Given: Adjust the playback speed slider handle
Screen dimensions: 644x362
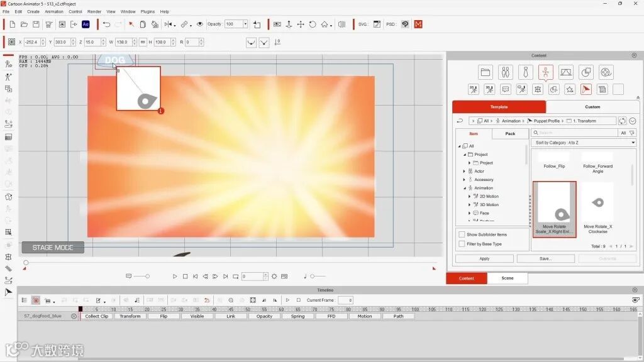Looking at the screenshot, I should (147, 277).
